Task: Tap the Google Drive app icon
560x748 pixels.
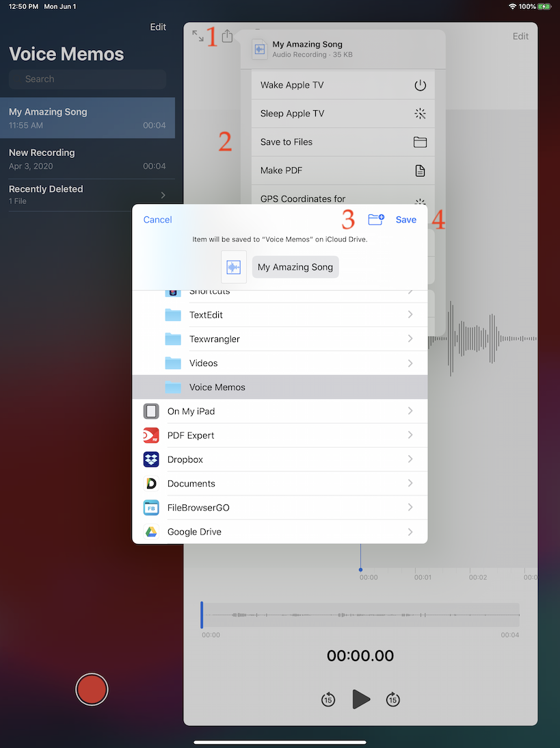Action: click(x=151, y=532)
